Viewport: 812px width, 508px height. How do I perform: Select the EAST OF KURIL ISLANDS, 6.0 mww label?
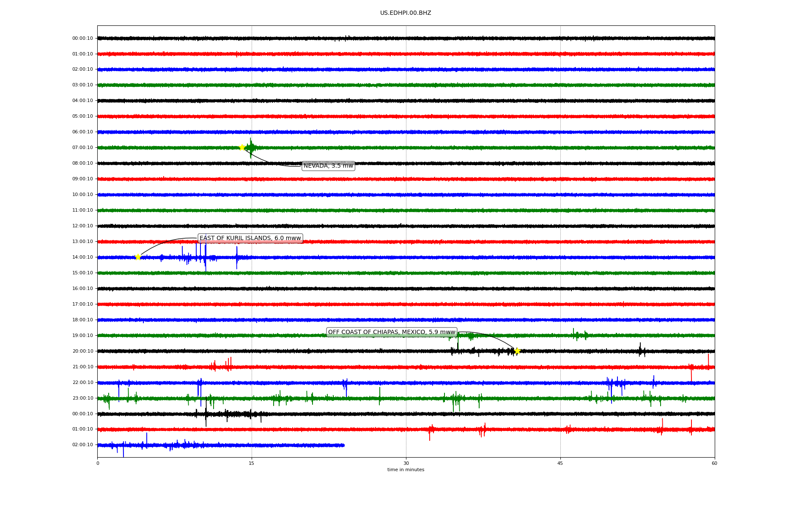tap(250, 238)
